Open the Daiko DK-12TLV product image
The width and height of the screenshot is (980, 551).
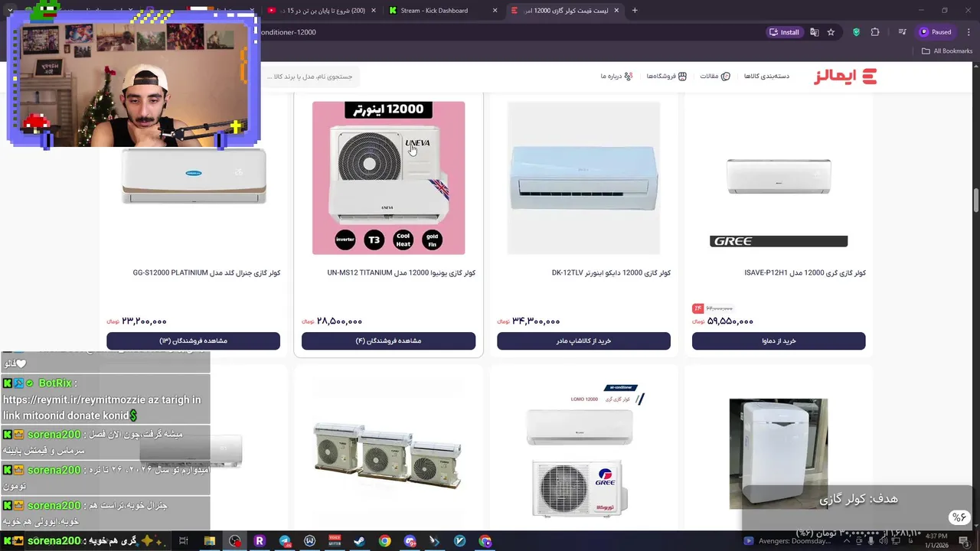tap(583, 178)
